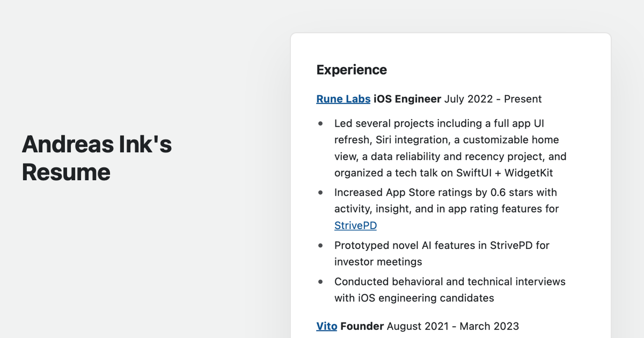Click the bullet dot beside "Conducted behavioral"
This screenshot has height=338, width=644.
coord(321,282)
